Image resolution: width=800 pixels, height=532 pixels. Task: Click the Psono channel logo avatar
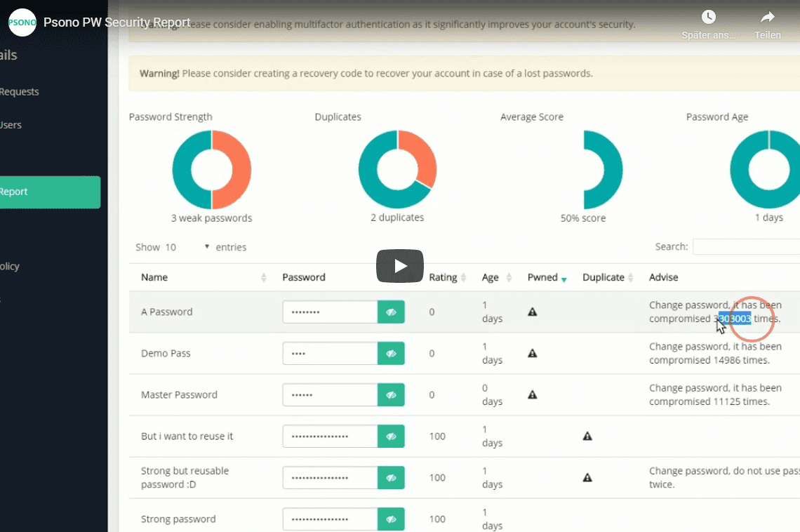point(22,22)
